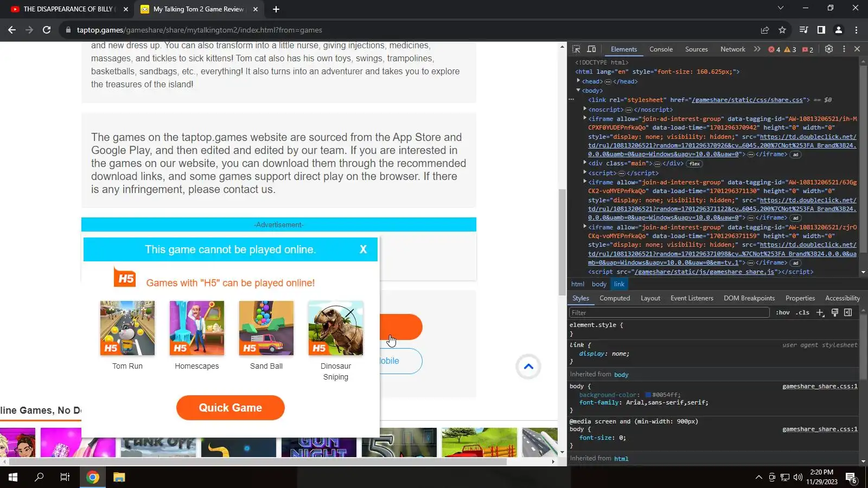Open the DOM Breakpoints tab
This screenshot has height=488, width=868.
tap(749, 298)
